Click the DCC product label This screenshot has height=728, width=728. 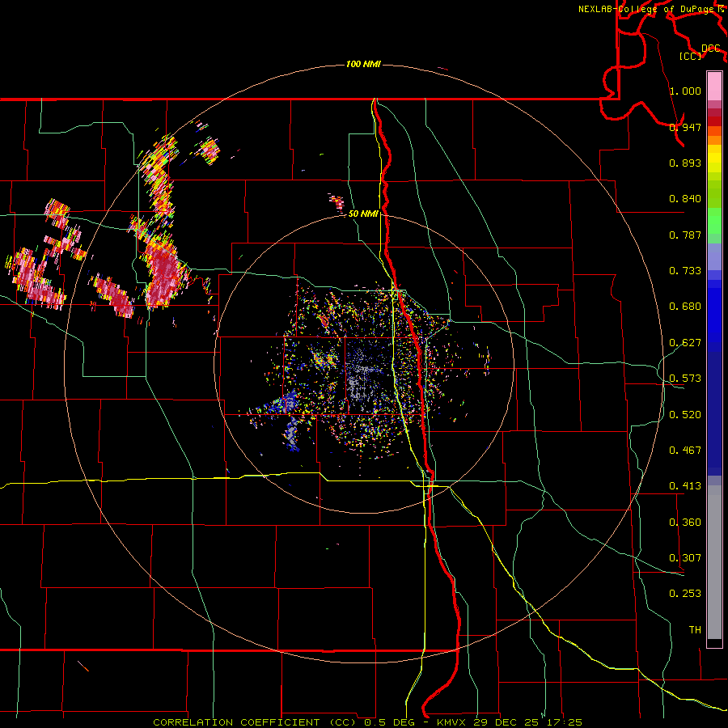click(x=711, y=49)
